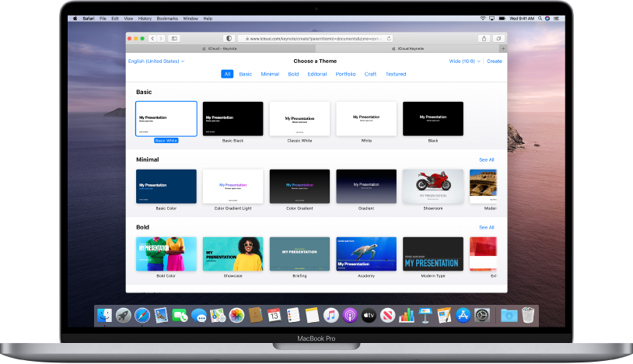This screenshot has width=633, height=364.
Task: Select the Textured theme filter
Action: click(396, 74)
